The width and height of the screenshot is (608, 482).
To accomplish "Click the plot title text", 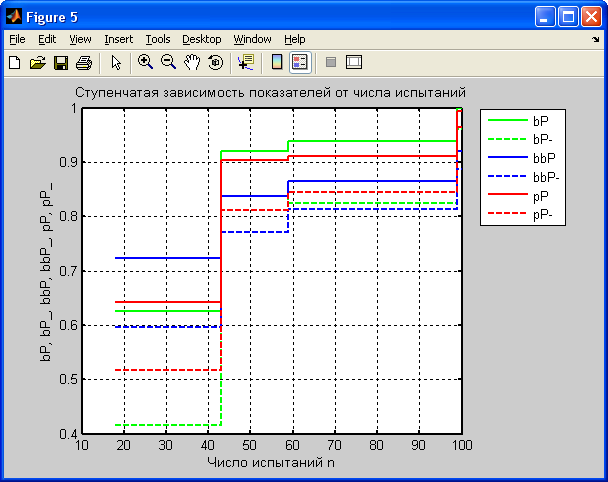I will 270,93.
